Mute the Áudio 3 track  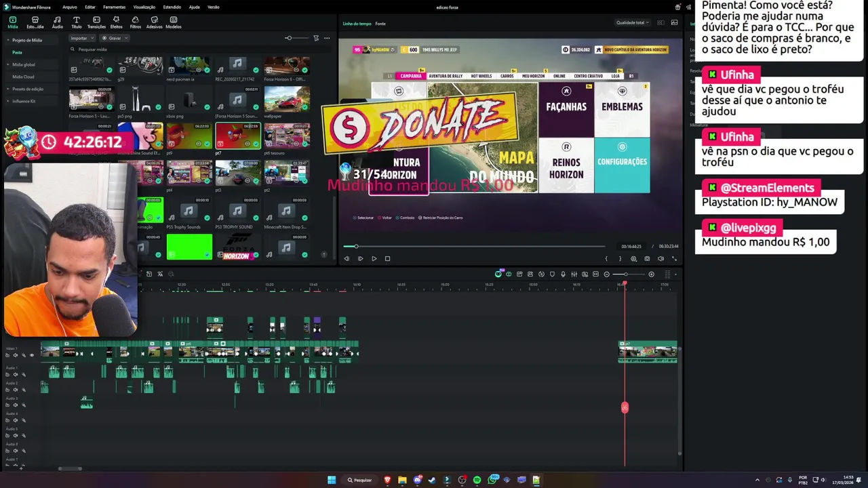click(16, 405)
